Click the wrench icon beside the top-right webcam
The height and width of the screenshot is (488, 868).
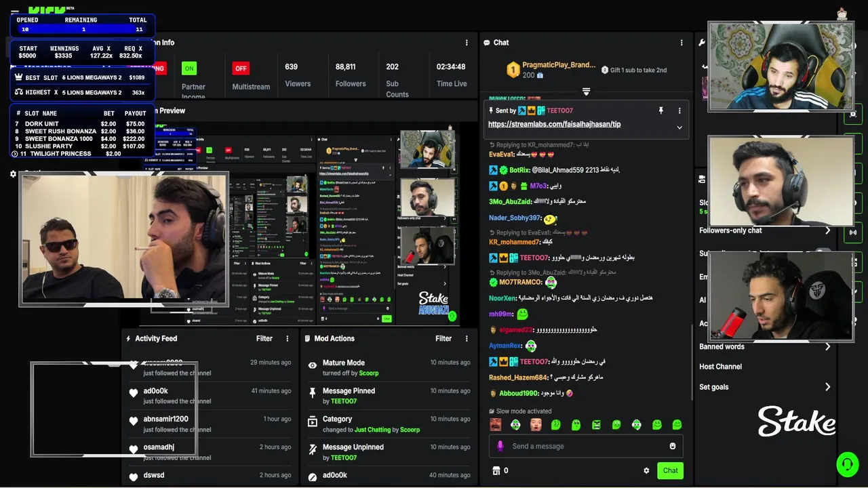[x=702, y=43]
